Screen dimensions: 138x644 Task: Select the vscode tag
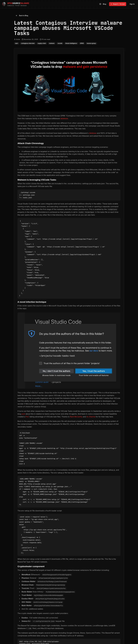[x=60, y=43]
